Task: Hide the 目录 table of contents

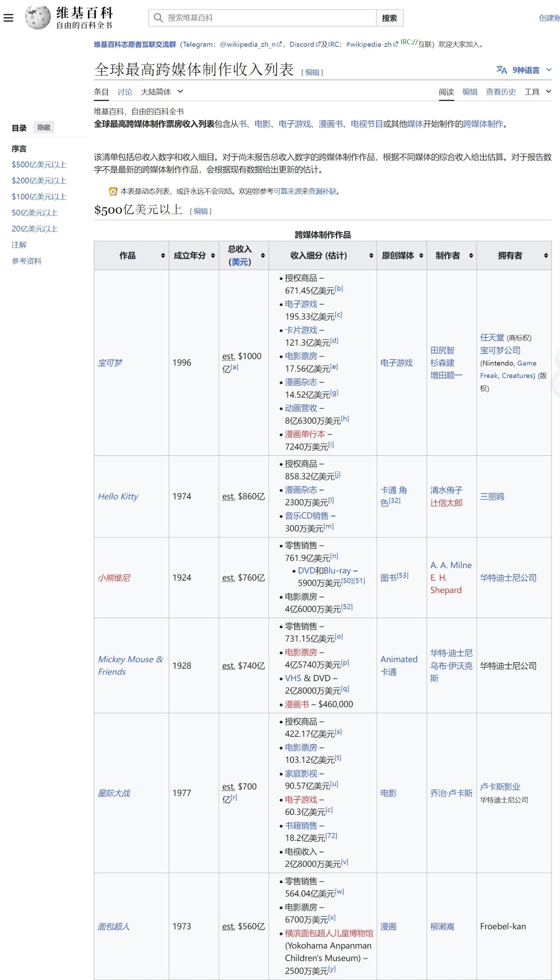Action: 44,128
